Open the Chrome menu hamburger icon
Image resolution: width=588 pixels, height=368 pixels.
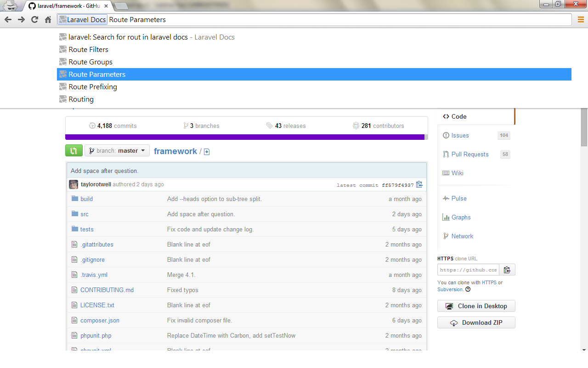point(581,19)
